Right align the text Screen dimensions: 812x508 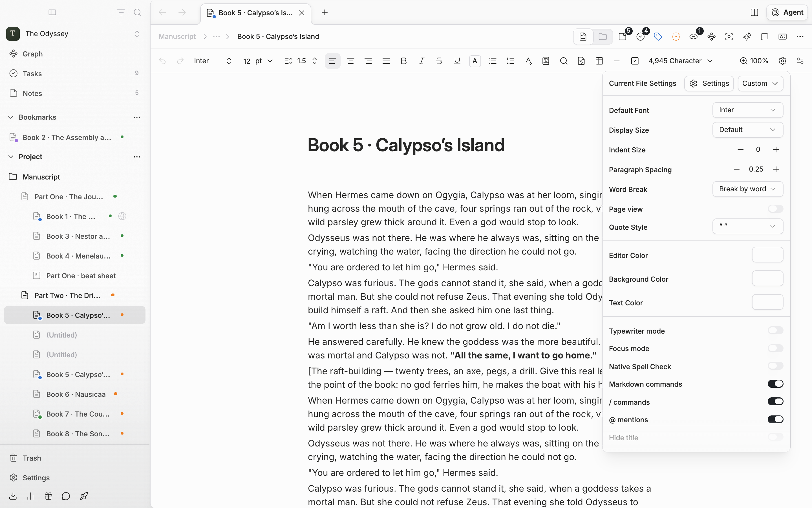(x=369, y=61)
